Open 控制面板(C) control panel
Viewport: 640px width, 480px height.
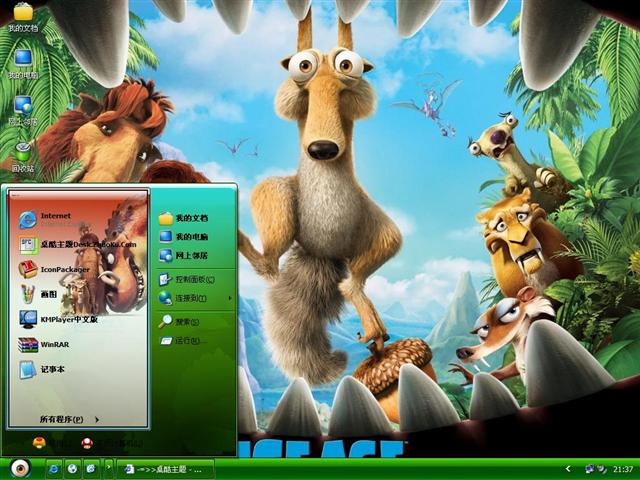[x=187, y=279]
